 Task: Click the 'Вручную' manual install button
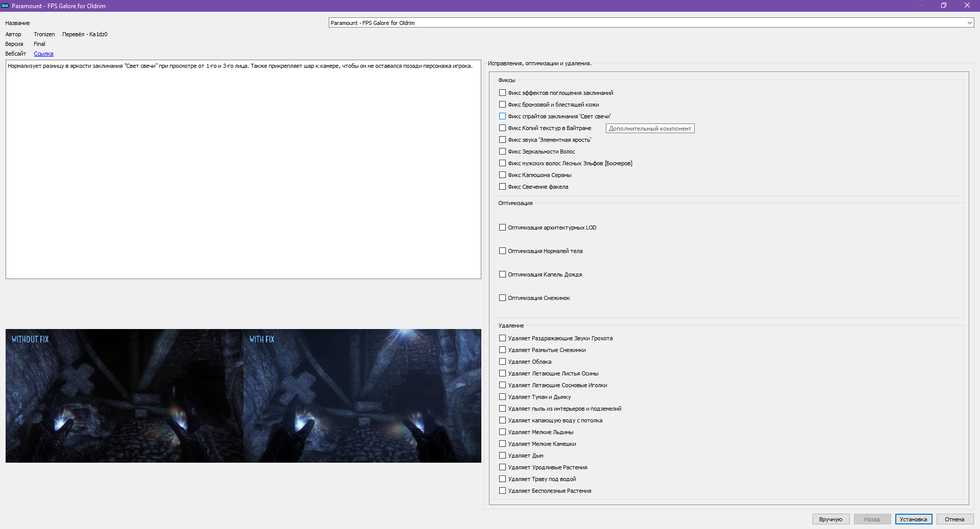(830, 519)
